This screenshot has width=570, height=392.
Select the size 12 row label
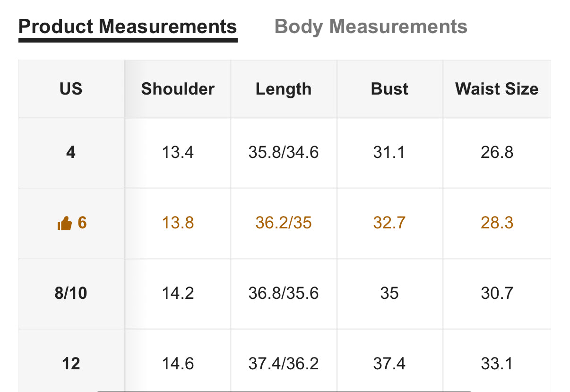(71, 364)
